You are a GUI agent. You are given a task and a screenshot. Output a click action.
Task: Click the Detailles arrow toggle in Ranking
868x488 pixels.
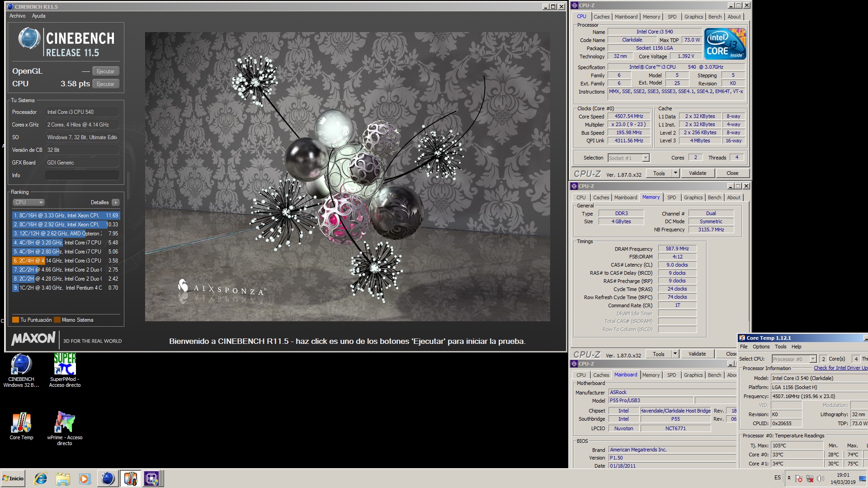point(116,202)
